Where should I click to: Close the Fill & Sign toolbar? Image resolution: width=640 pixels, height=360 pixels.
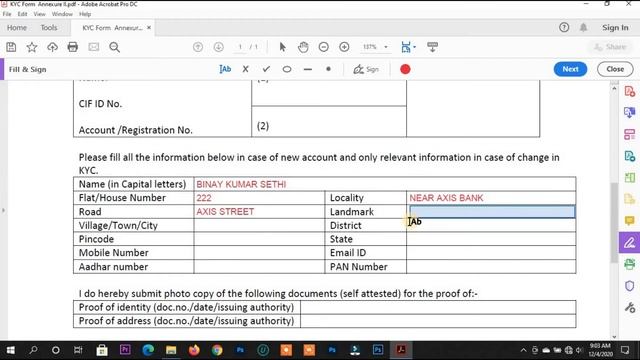pyautogui.click(x=615, y=69)
